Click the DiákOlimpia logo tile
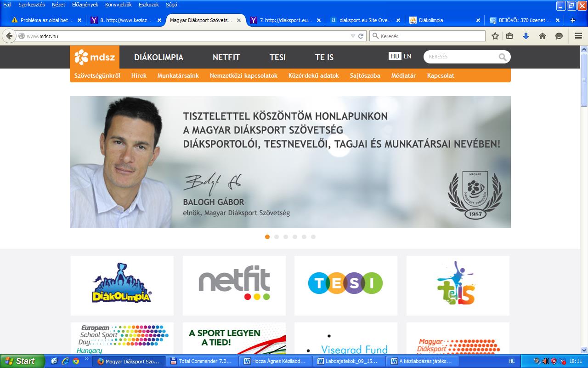588x368 pixels. click(122, 286)
